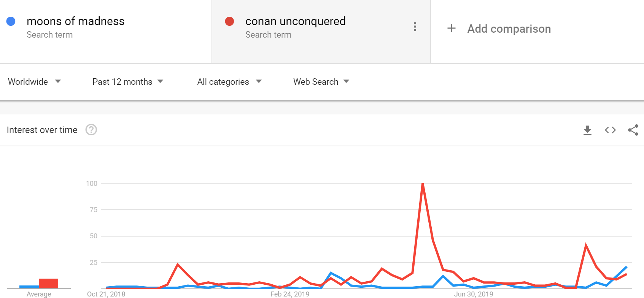Viewport: 644px width, 298px height.
Task: Click the red Average bar
Action: coord(48,284)
